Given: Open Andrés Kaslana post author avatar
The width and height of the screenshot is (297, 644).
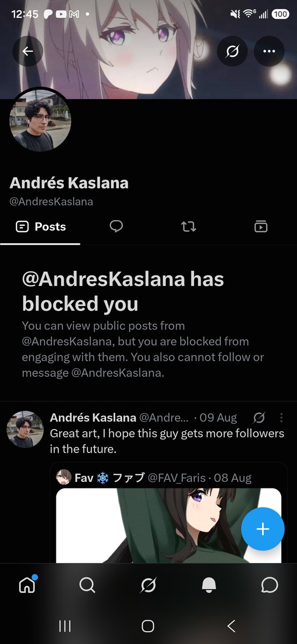Looking at the screenshot, I should point(25,429).
